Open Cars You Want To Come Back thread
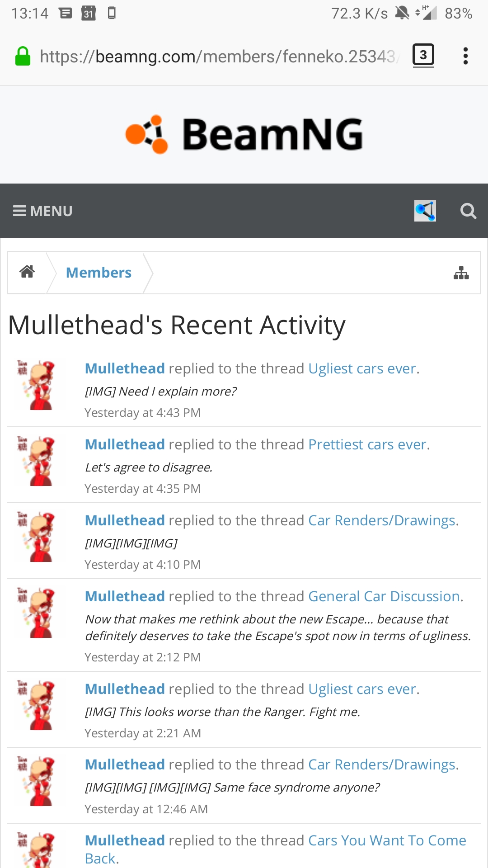The image size is (488, 868). 276,849
